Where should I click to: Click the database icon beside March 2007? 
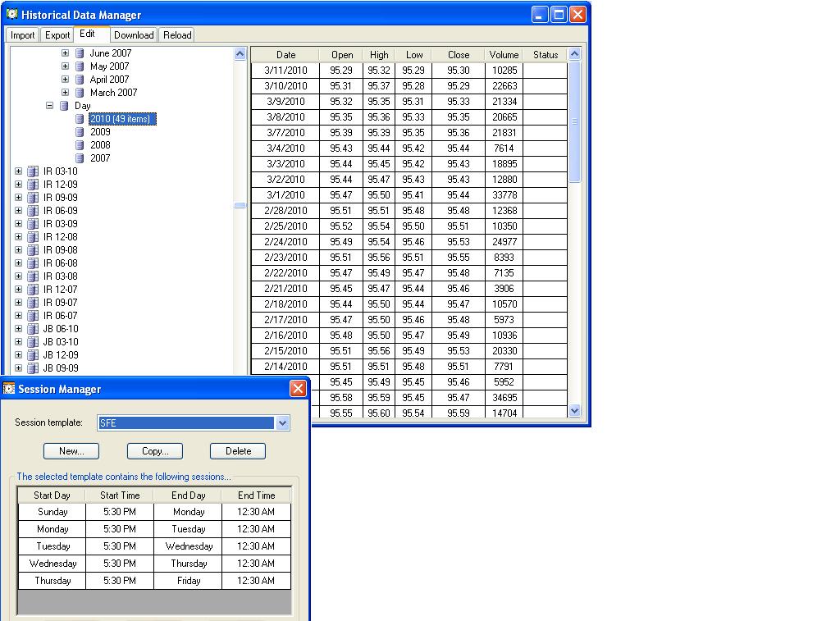point(80,93)
